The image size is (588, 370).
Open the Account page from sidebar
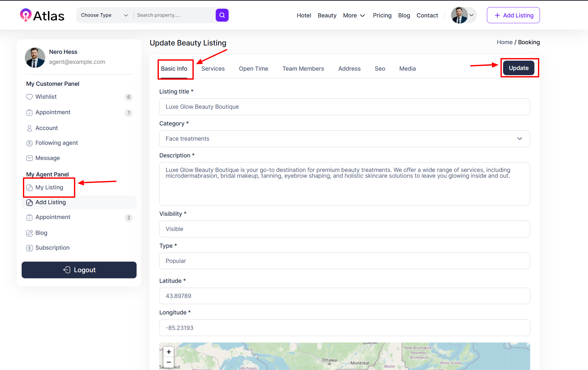pos(46,128)
